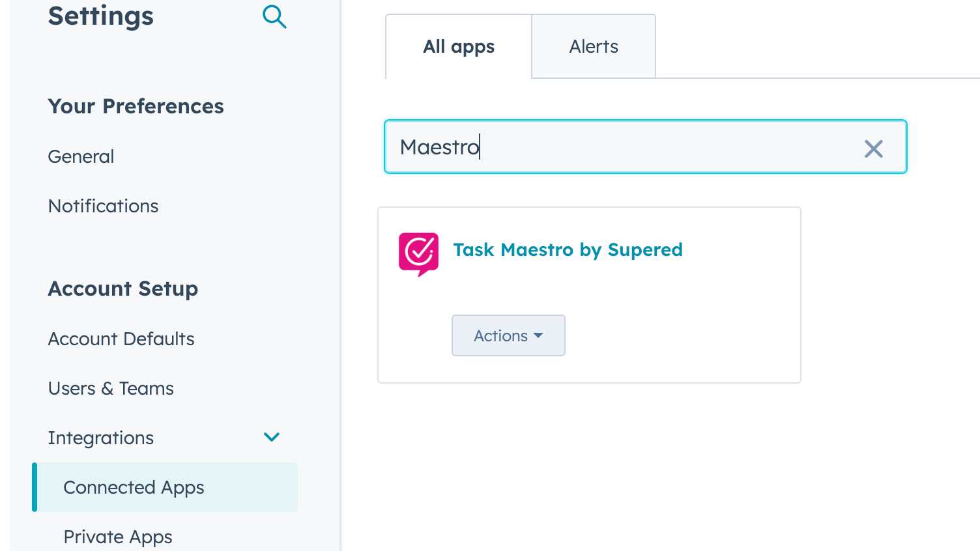Viewport: 980px width, 551px height.
Task: Clear the search field using the X icon
Action: coord(873,148)
